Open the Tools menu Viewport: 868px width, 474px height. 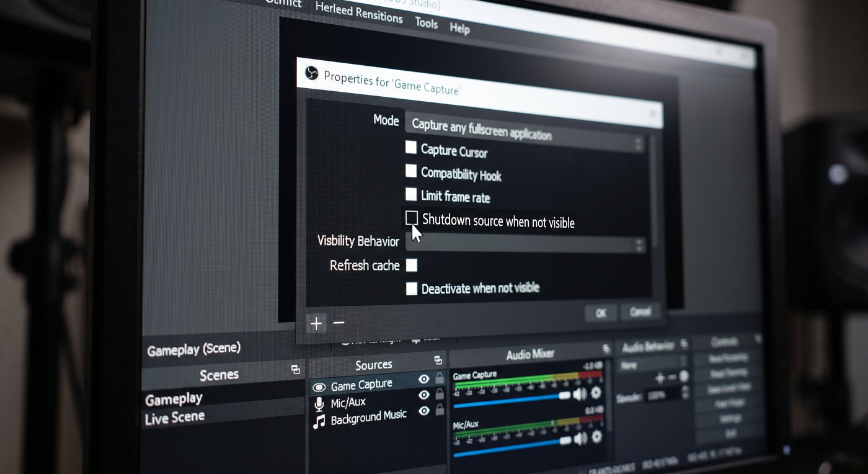[x=427, y=24]
